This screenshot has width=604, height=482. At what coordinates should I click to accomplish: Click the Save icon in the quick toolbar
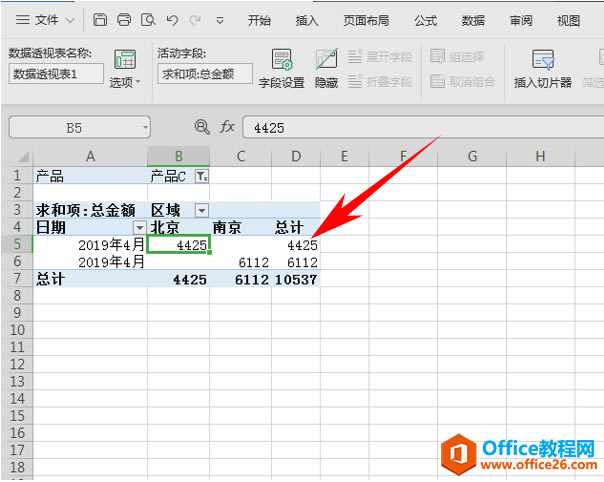(x=100, y=20)
